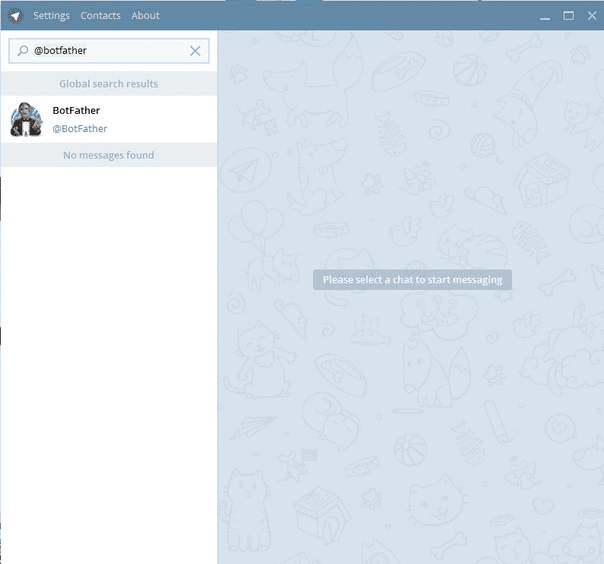Maximize the Telegram window
The height and width of the screenshot is (564, 604).
568,16
